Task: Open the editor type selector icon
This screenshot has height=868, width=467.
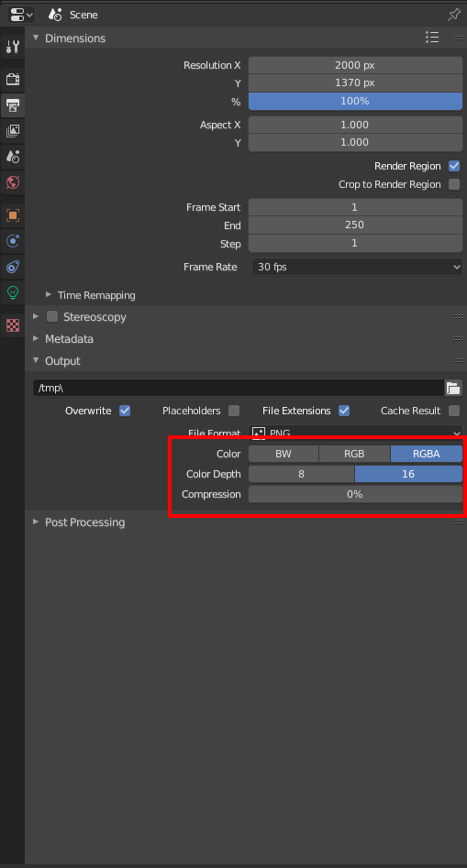Action: click(20, 15)
